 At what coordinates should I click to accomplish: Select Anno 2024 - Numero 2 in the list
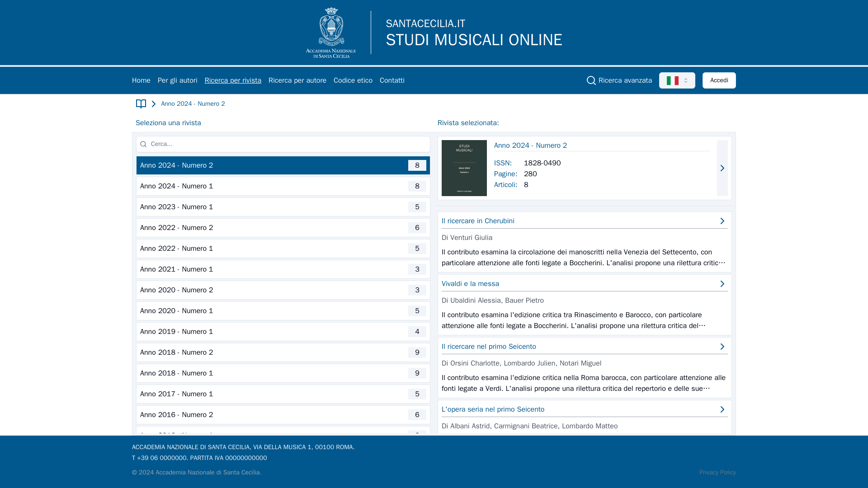[283, 165]
